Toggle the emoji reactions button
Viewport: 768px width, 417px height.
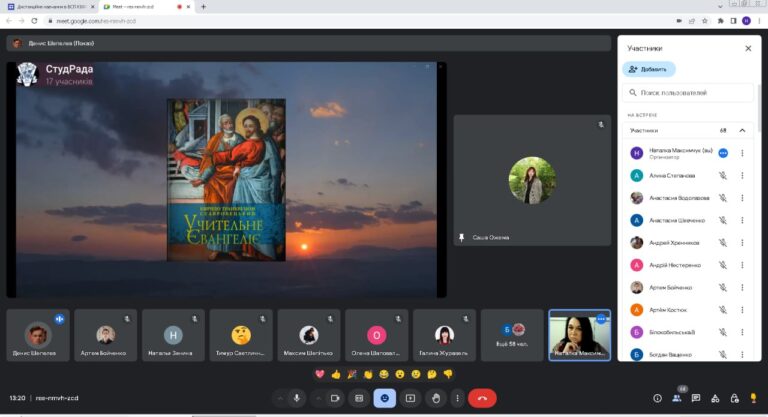384,398
